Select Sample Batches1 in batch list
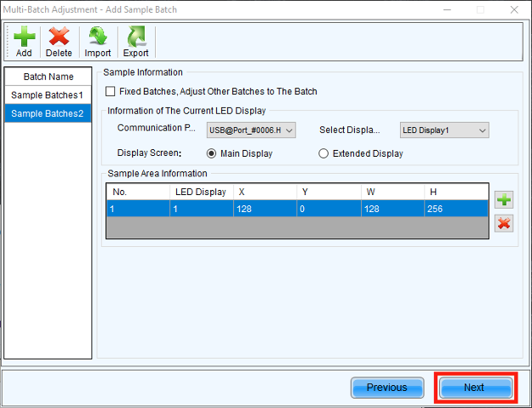 tap(48, 95)
